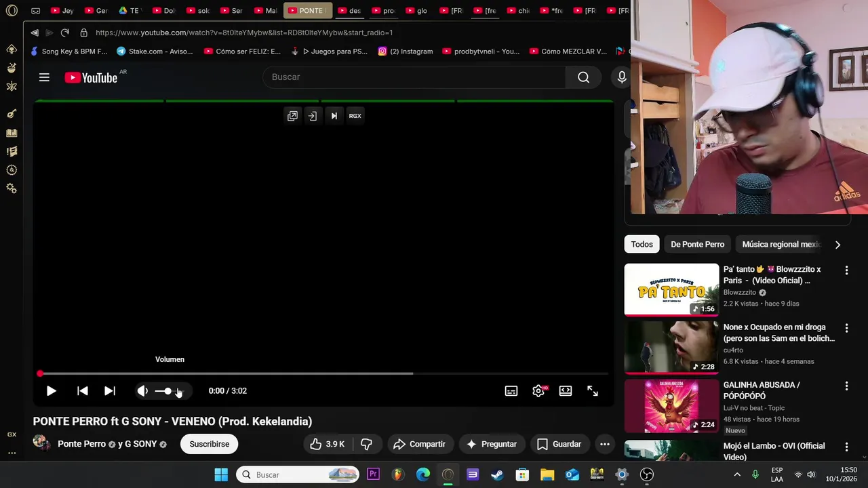The width and height of the screenshot is (868, 488).
Task: Open the Song Key & BPM bookmark
Action: pos(68,51)
